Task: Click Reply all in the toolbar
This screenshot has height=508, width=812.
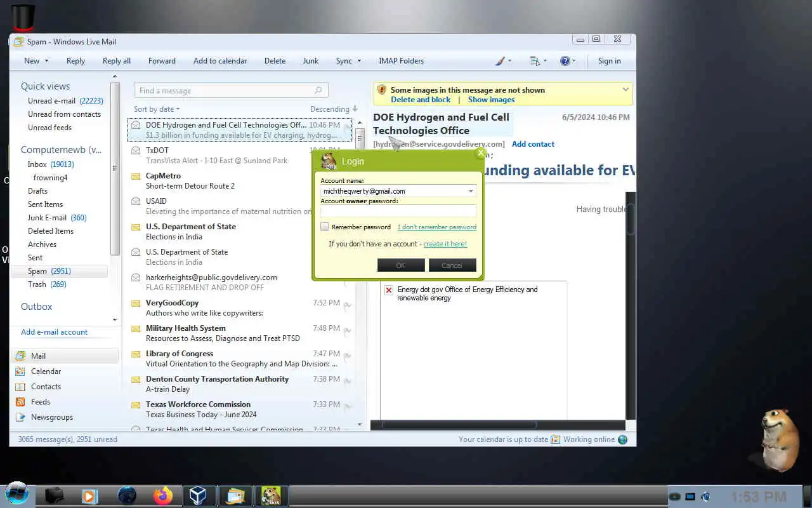Action: 117,61
